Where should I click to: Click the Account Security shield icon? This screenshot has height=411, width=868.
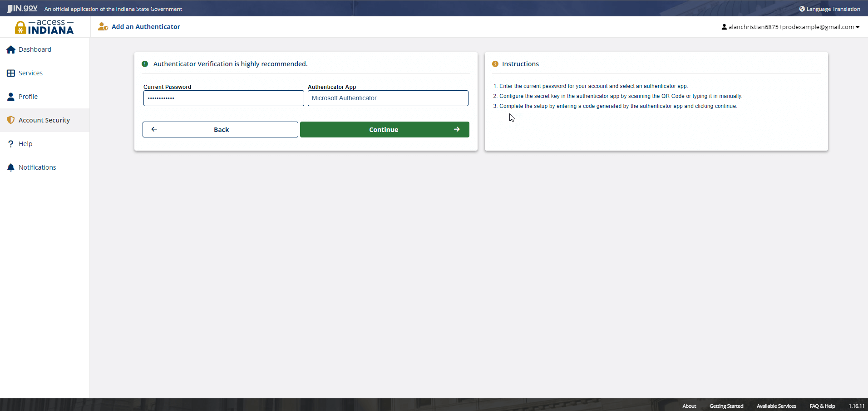11,120
